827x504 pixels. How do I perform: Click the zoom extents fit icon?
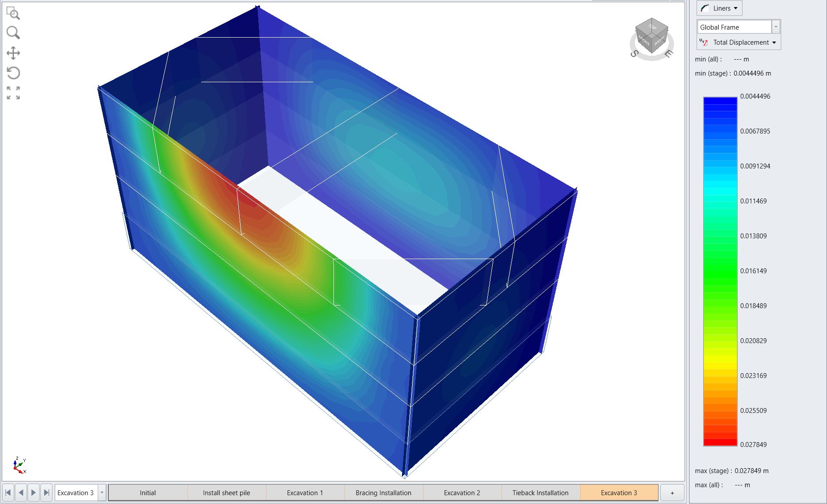(13, 93)
